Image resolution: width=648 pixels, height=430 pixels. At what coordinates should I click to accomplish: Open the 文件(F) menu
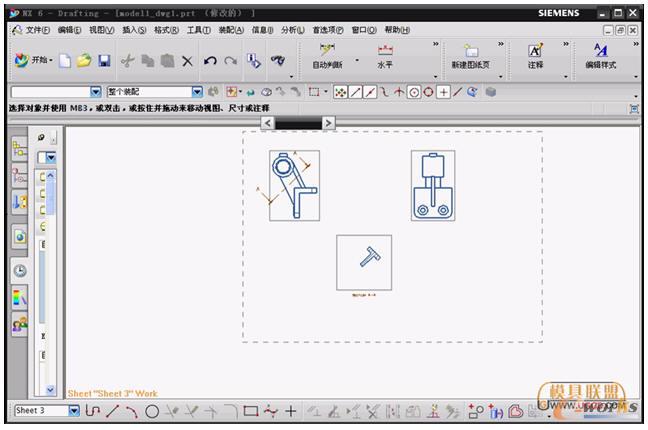pos(37,30)
